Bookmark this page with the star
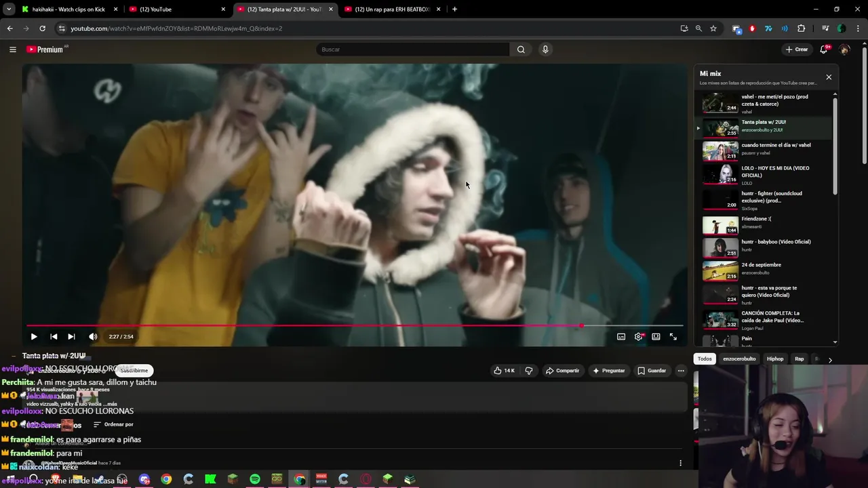Screen dimensions: 868x488 click(x=713, y=28)
